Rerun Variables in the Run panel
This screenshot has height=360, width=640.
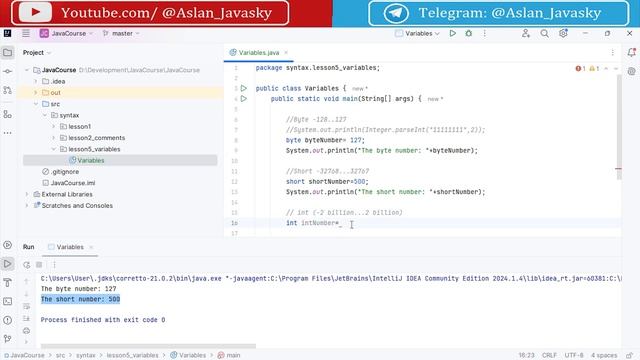point(27,265)
